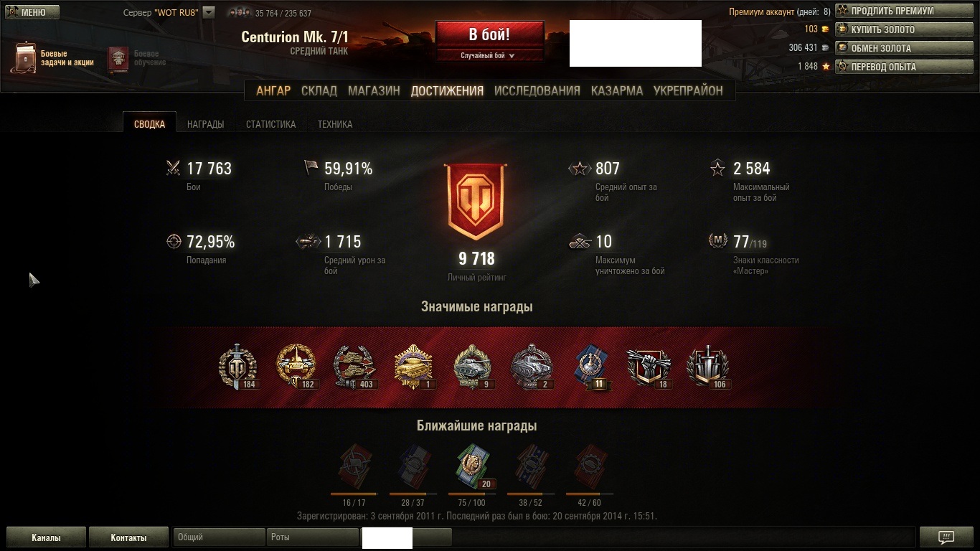980x551 pixels.
Task: Click the upcoming award with progress 75 / 100
Action: [473, 468]
